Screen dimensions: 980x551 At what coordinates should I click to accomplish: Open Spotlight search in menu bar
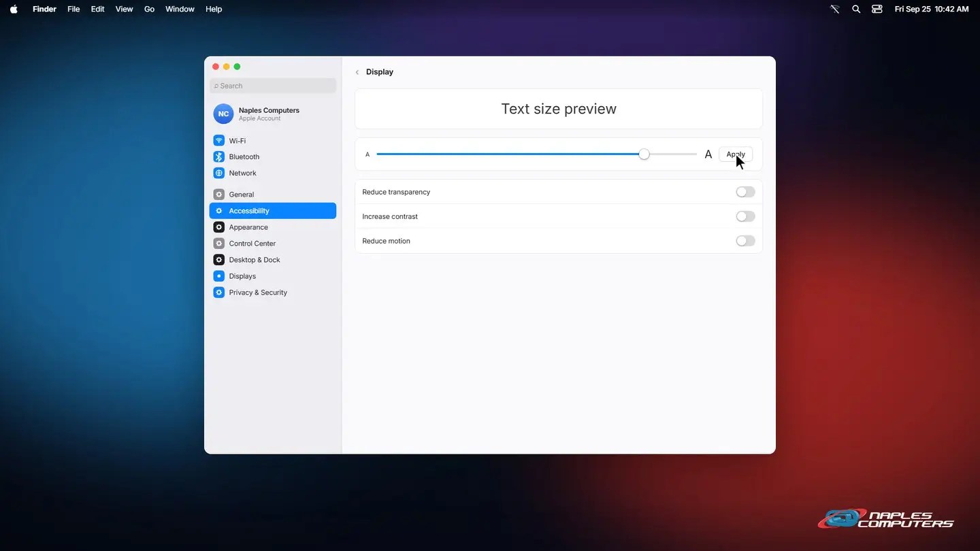856,9
